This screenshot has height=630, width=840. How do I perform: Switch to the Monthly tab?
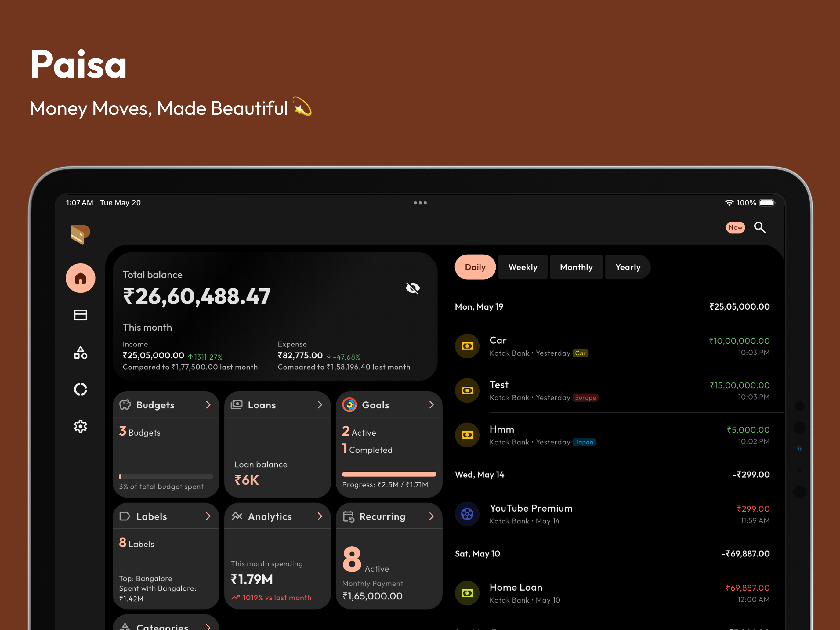tap(576, 267)
